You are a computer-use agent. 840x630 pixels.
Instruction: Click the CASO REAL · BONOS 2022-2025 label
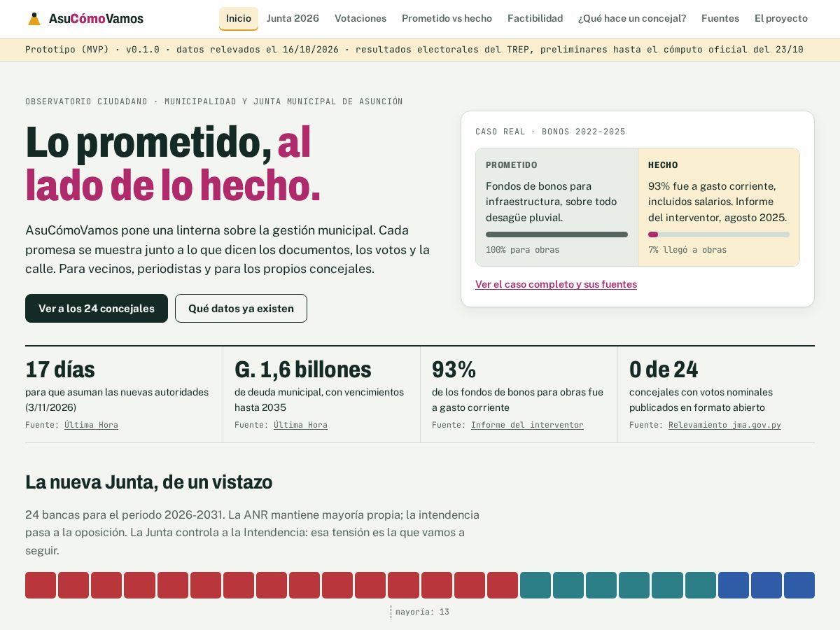[550, 132]
